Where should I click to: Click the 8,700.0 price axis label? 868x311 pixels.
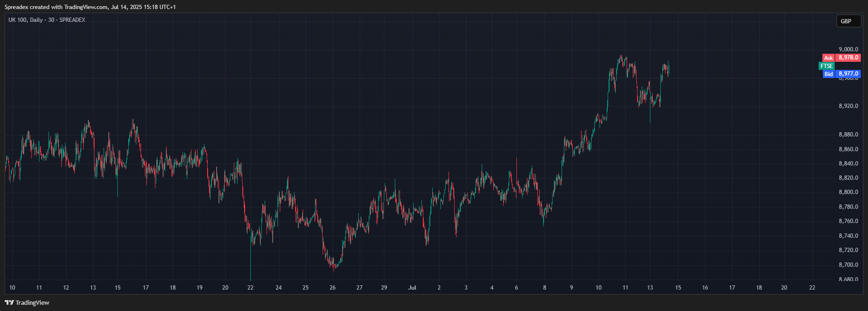pyautogui.click(x=849, y=265)
